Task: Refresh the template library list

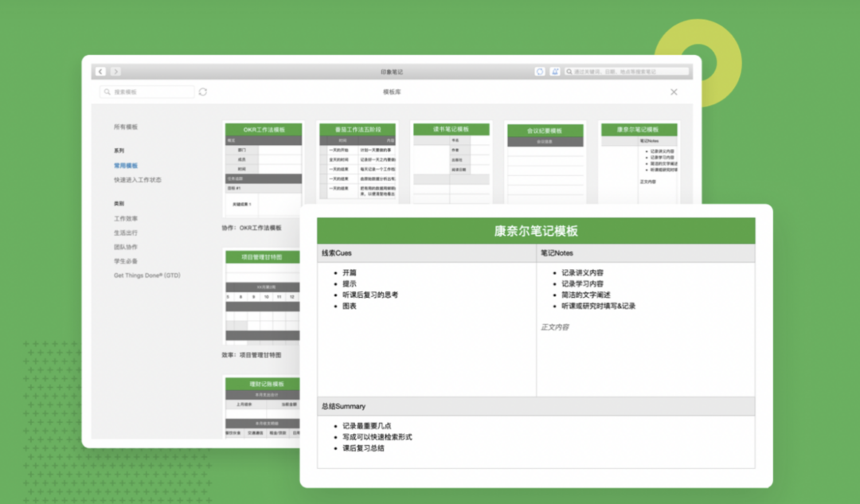Action: pos(203,92)
